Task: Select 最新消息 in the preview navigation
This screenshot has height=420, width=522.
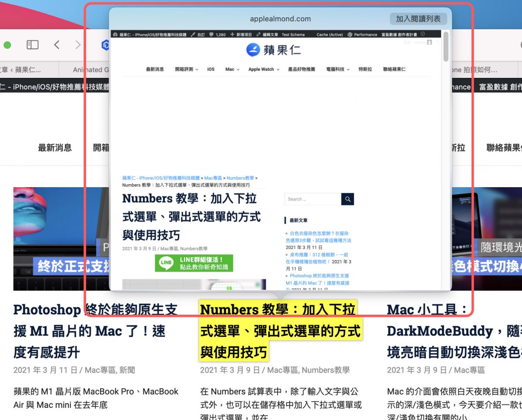Action: (x=155, y=69)
